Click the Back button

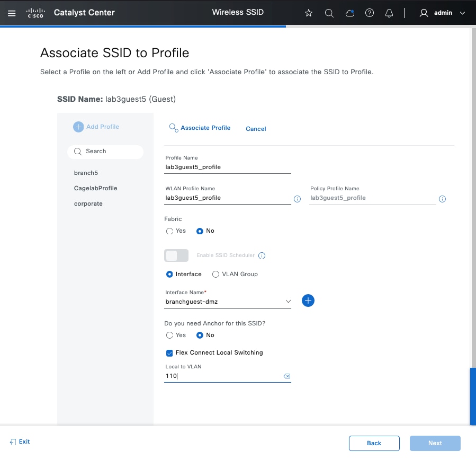(374, 443)
